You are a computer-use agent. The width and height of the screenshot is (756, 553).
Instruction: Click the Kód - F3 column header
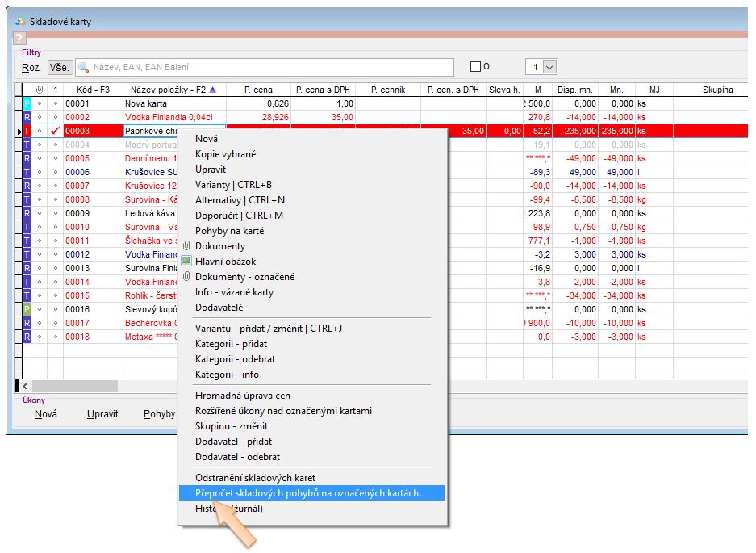point(93,90)
